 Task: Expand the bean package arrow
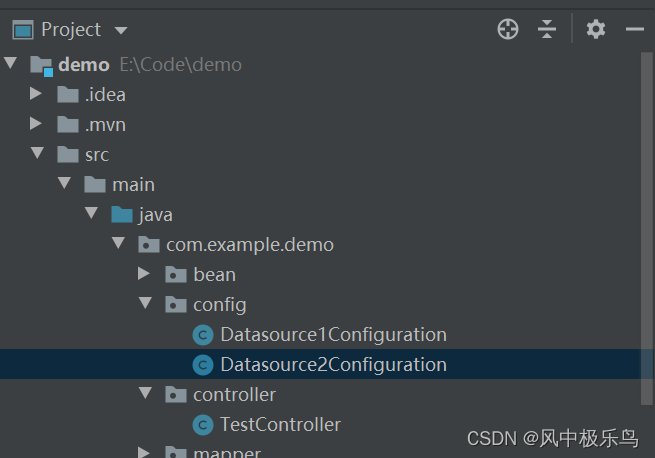144,274
